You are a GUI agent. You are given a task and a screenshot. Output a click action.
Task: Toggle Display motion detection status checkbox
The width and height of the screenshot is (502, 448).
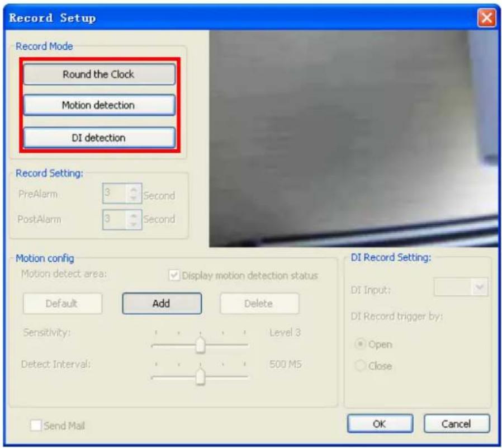tap(174, 275)
